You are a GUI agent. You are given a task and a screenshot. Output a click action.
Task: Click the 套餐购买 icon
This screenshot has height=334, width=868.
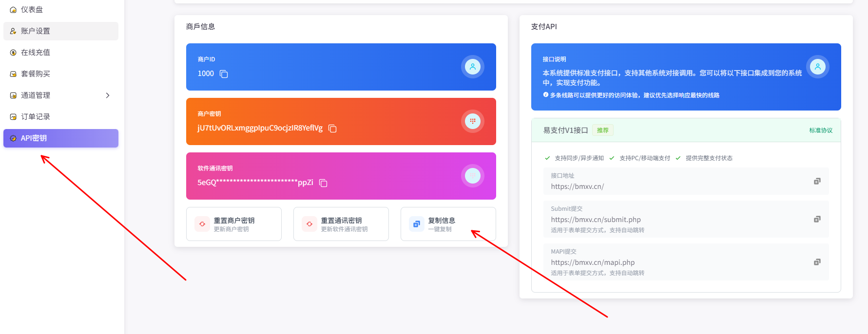13,74
